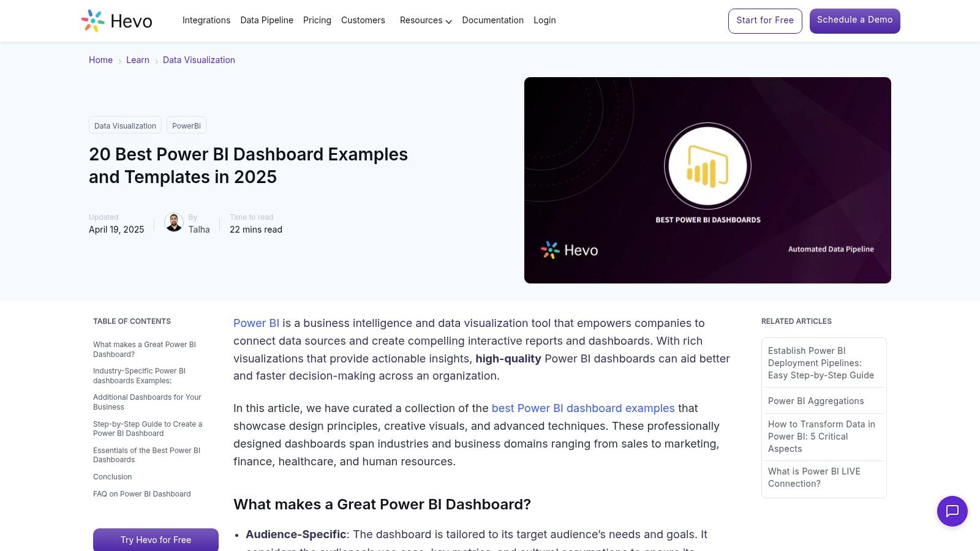Navigate to Home in breadcrumb
This screenshot has width=980, height=551.
click(100, 60)
